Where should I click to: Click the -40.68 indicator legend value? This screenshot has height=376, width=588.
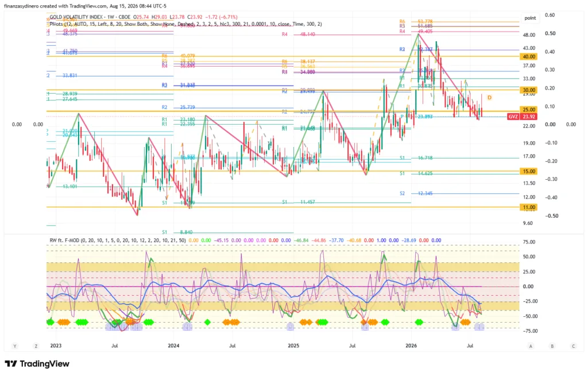coord(354,241)
